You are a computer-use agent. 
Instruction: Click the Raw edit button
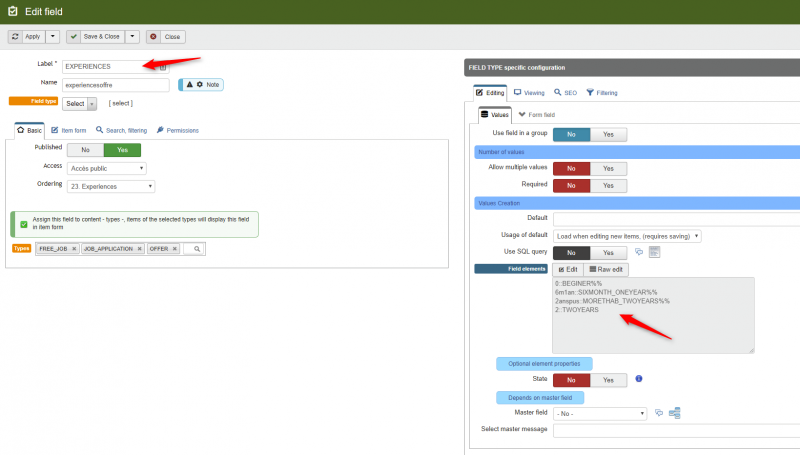607,269
